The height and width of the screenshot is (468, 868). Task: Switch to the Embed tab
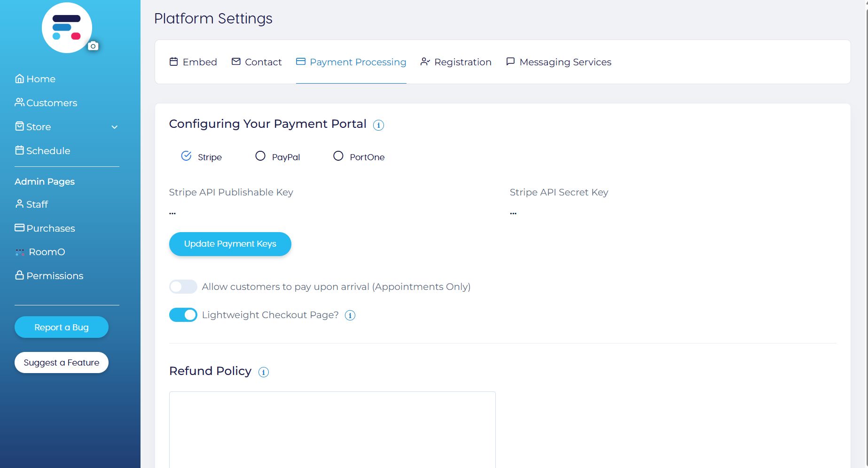click(x=193, y=62)
